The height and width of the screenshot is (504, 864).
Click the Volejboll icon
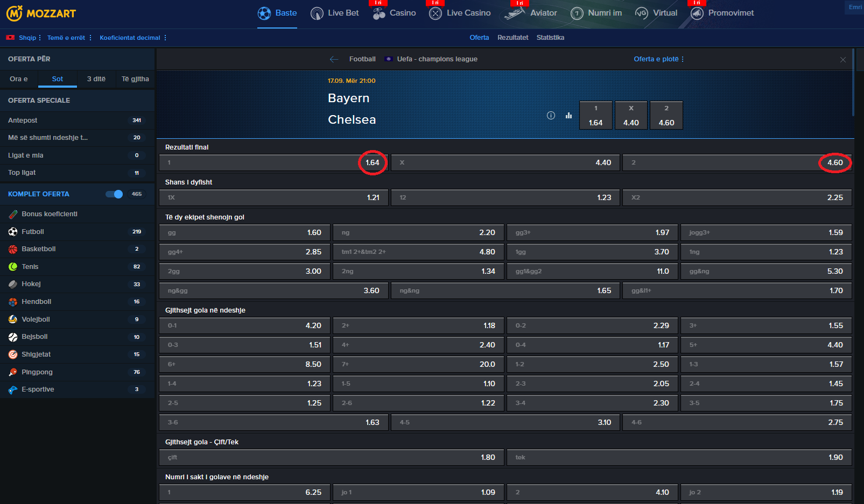(13, 320)
